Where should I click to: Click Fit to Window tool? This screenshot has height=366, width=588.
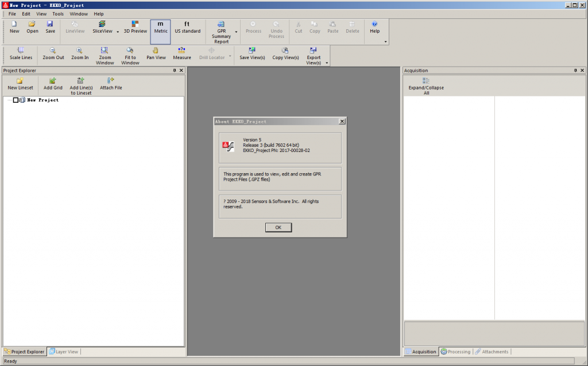coord(130,56)
